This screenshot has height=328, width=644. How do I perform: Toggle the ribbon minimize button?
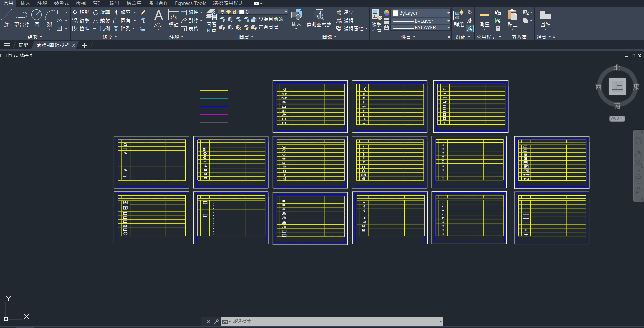[257, 3]
